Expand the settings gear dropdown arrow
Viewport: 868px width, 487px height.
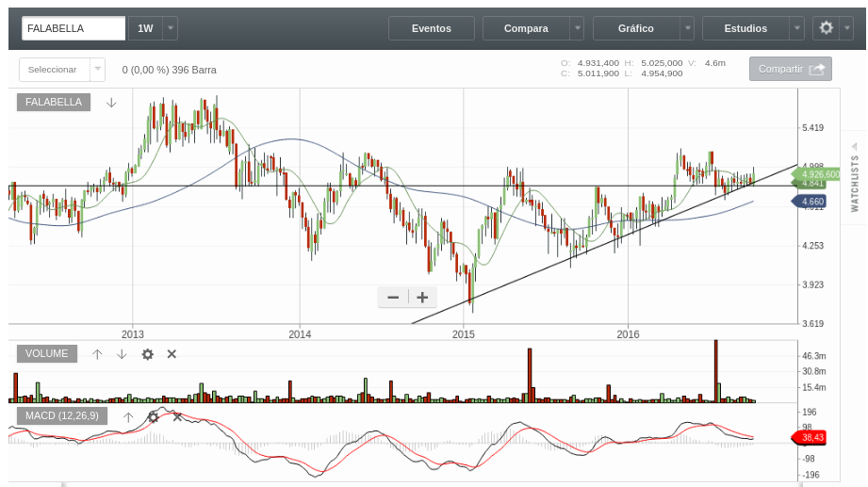click(847, 28)
